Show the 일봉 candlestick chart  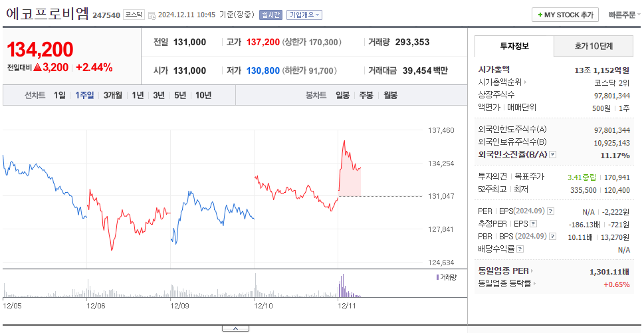(342, 95)
